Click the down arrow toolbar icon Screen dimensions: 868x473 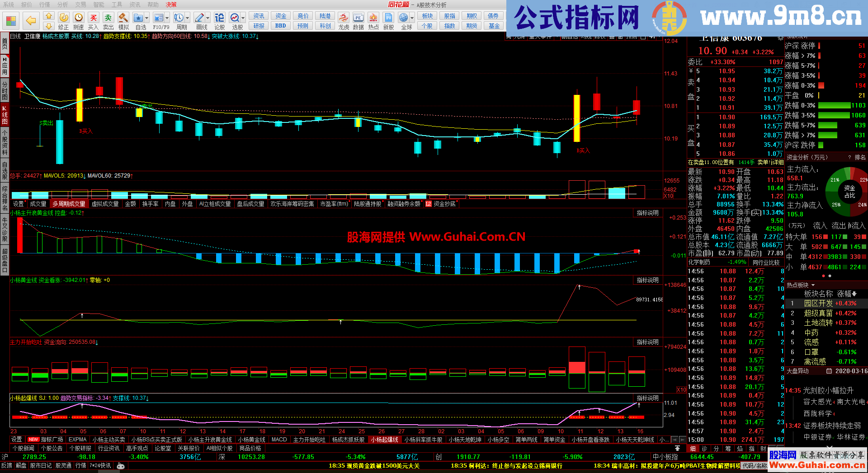(x=49, y=26)
